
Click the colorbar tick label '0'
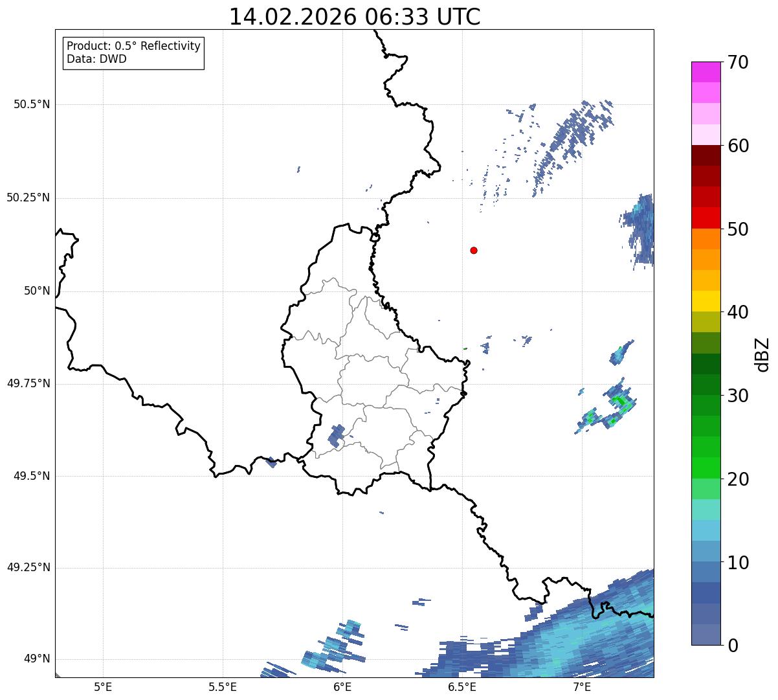(x=733, y=646)
